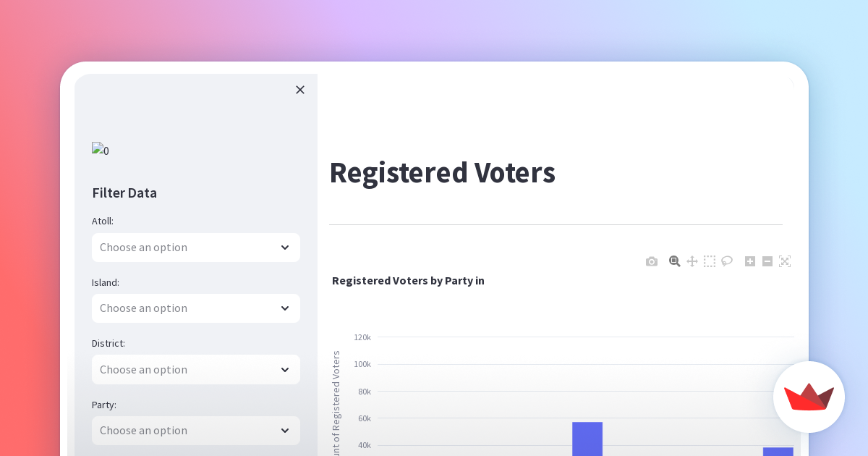Click the crown logo badge
Viewport: 868px width, 456px height.
coord(809,397)
